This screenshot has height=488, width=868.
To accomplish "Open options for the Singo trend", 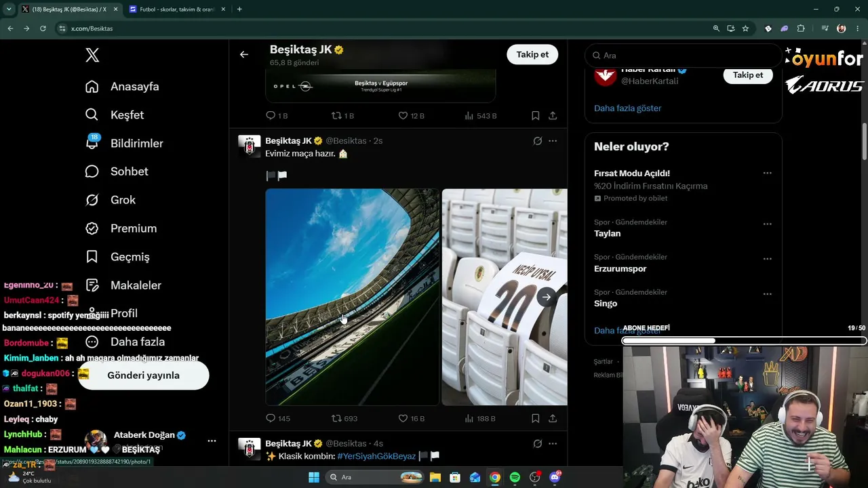I will tap(767, 294).
